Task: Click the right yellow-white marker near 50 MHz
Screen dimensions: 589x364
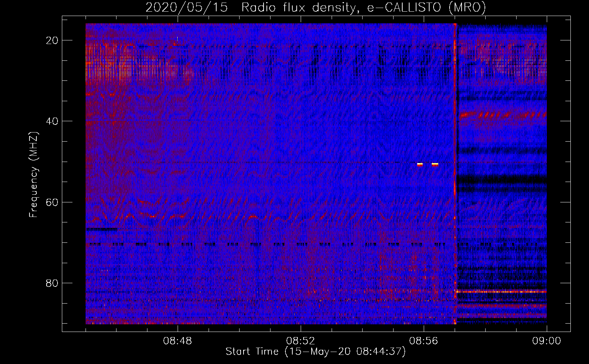Action: pyautogui.click(x=435, y=165)
